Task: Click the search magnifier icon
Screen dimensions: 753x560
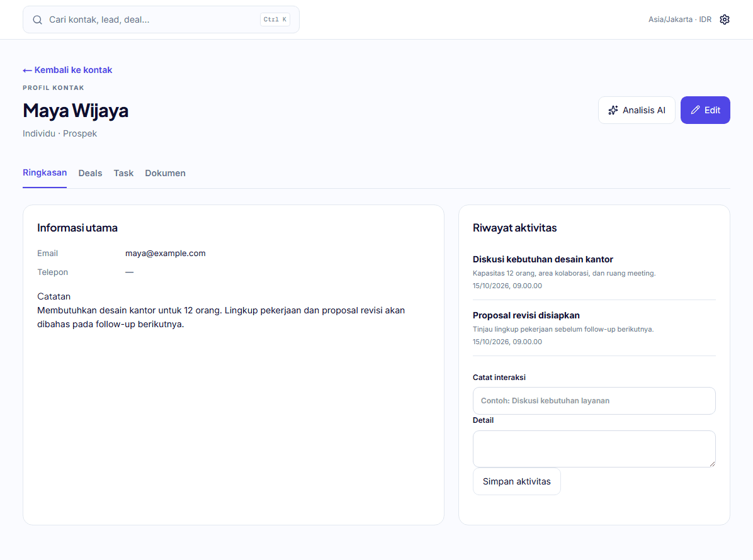Action: tap(37, 20)
